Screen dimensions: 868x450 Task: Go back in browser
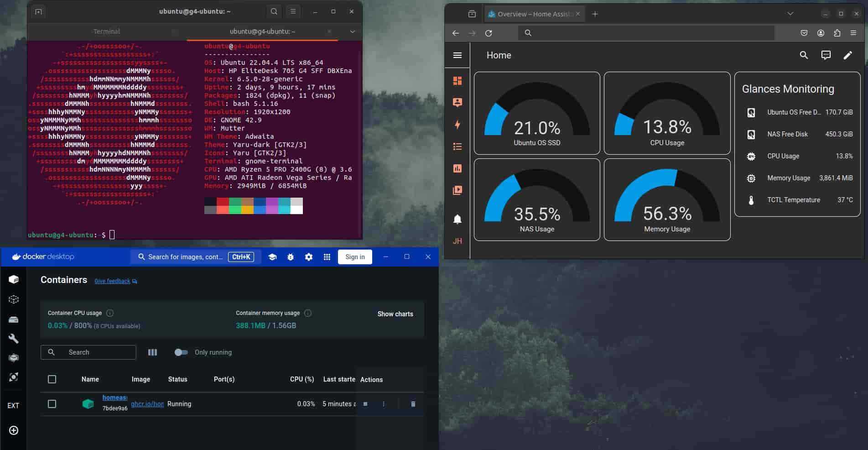tap(455, 33)
